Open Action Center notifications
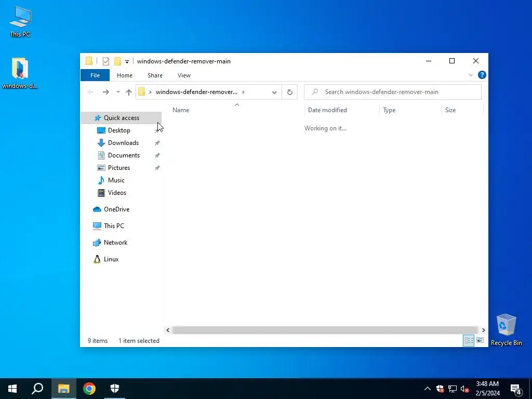Screen dimensions: 532x399 (516, 389)
